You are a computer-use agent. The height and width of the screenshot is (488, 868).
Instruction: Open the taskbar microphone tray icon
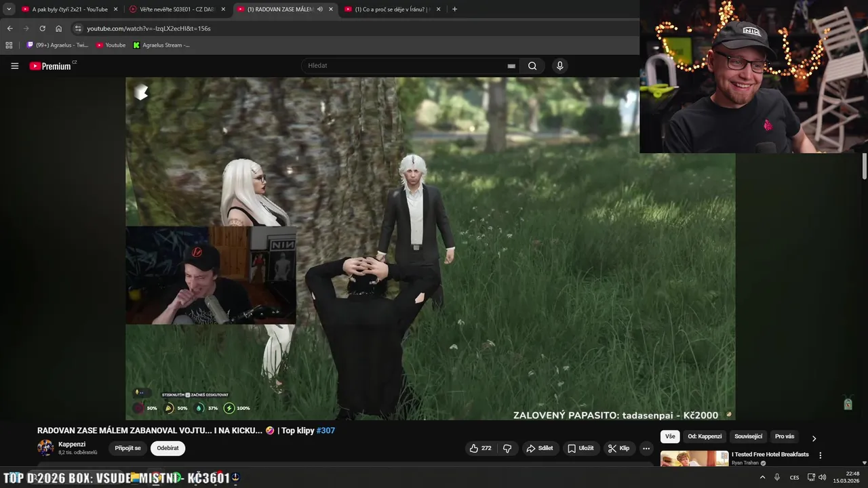(777, 477)
